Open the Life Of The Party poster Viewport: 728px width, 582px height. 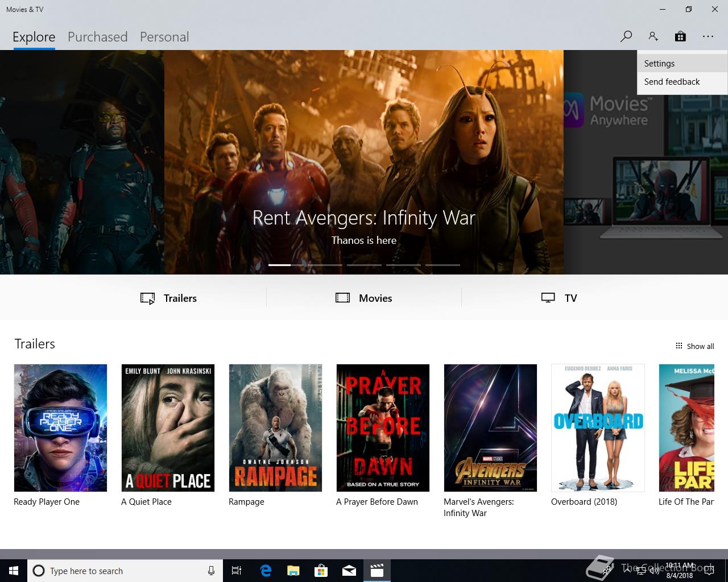(686, 428)
